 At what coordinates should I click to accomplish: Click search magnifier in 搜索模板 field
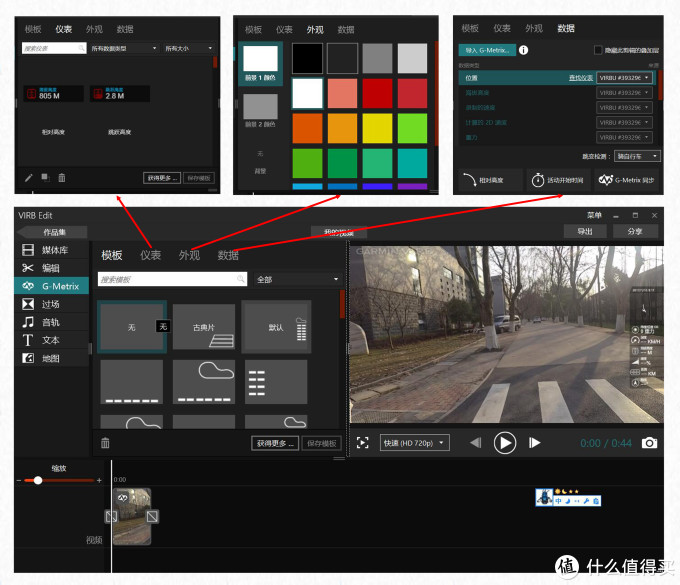(241, 279)
